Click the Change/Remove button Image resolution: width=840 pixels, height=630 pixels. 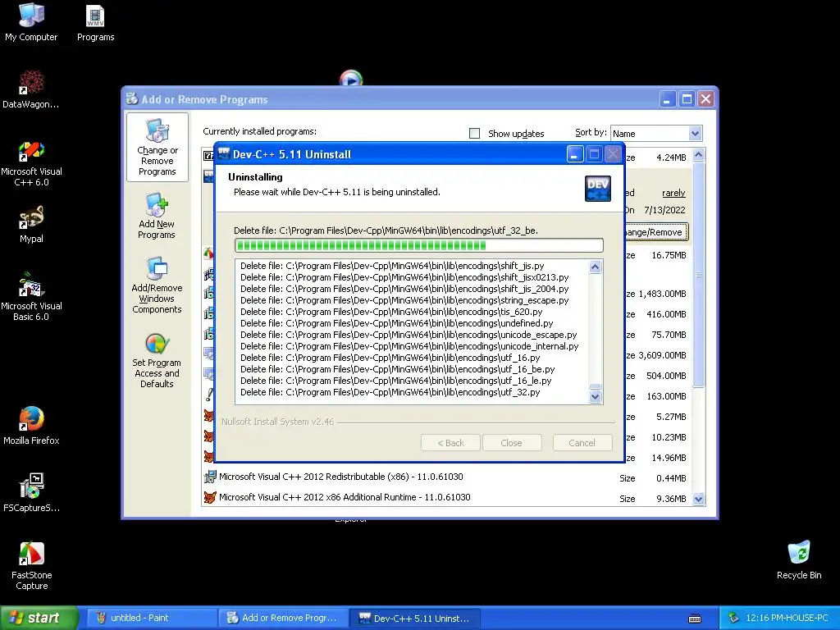[x=655, y=232]
